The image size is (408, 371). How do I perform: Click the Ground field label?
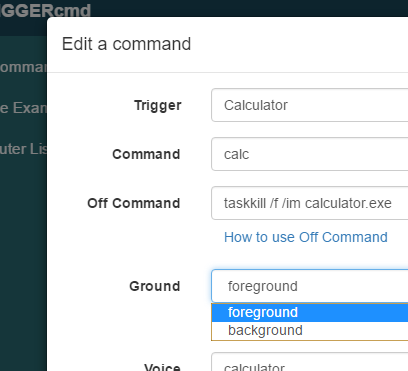(155, 286)
